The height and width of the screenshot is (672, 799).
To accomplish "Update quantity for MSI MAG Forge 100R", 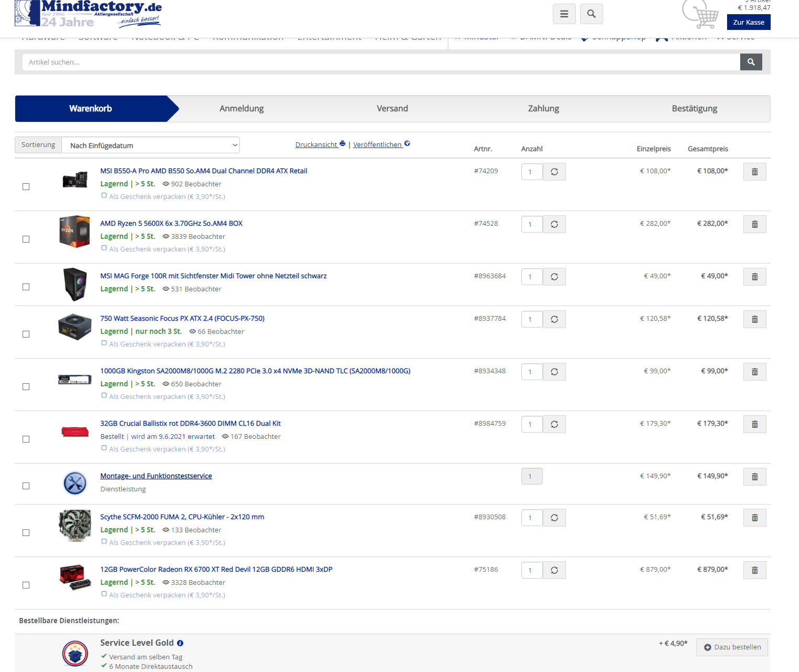I will 554,277.
